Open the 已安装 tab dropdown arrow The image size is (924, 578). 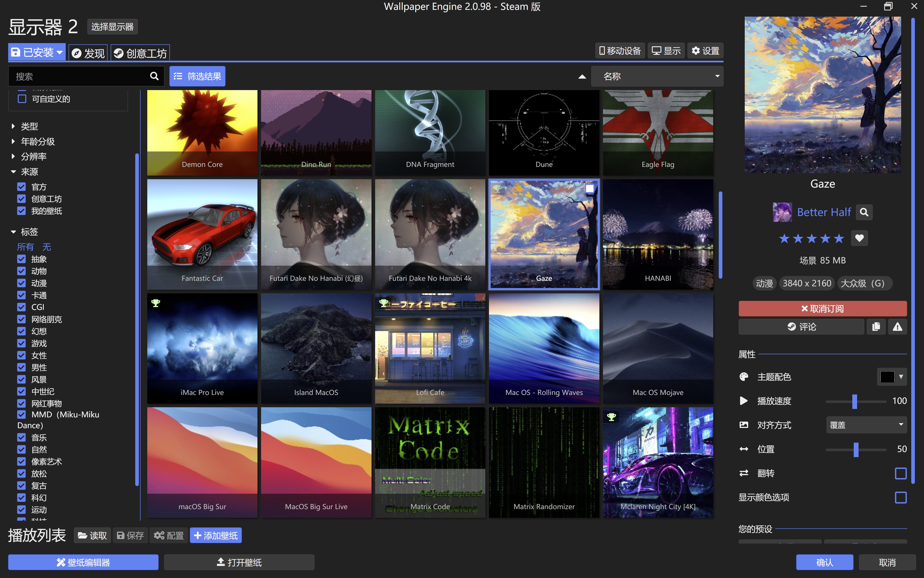click(60, 52)
